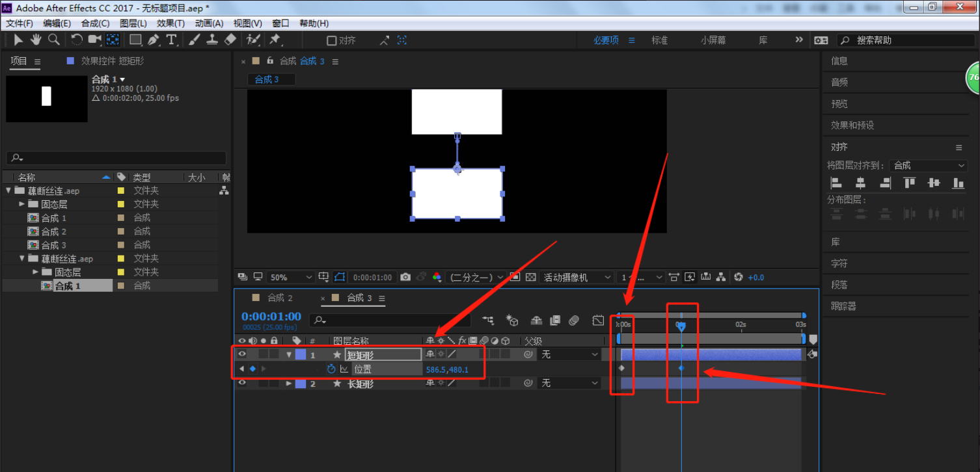This screenshot has width=980, height=472.
Task: Open the 效果和预设 panel
Action: 852,125
